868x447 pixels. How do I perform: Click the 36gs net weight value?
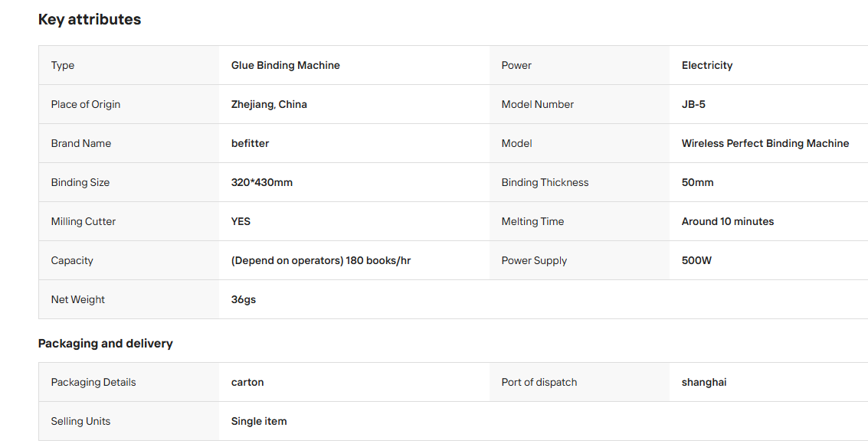[244, 300]
